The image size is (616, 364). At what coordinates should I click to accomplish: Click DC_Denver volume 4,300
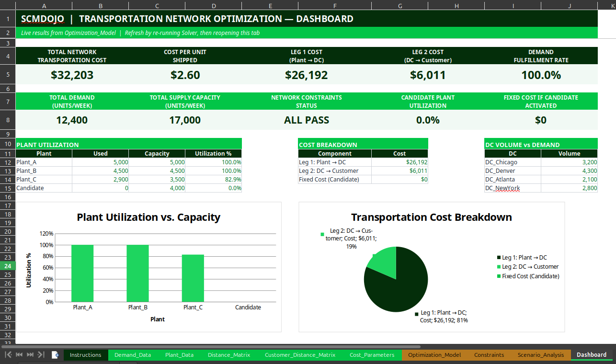tap(570, 171)
